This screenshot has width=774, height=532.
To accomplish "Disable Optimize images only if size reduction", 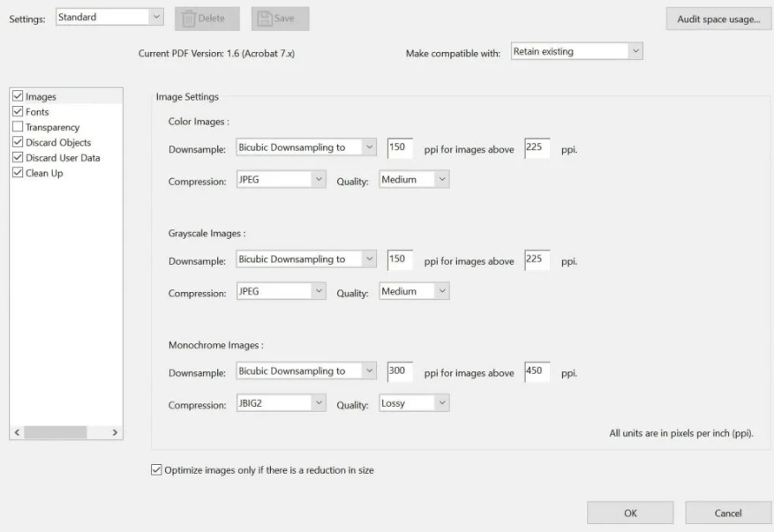I will click(156, 470).
